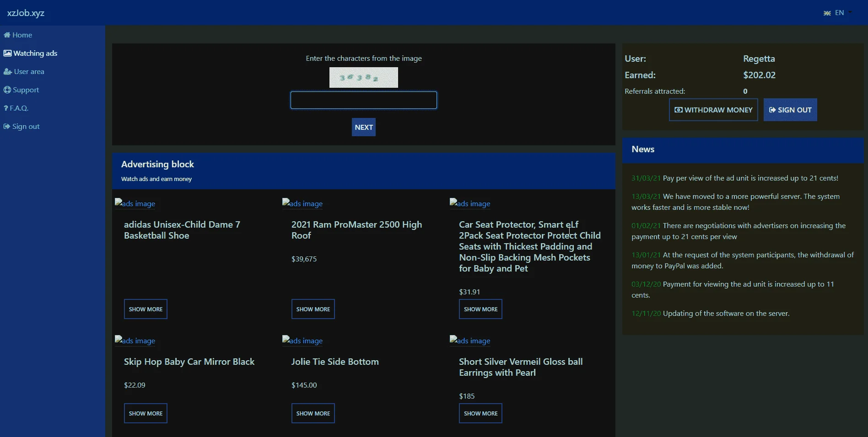Image resolution: width=868 pixels, height=437 pixels.
Task: Click the NEXT button below the captcha
Action: coord(364,128)
